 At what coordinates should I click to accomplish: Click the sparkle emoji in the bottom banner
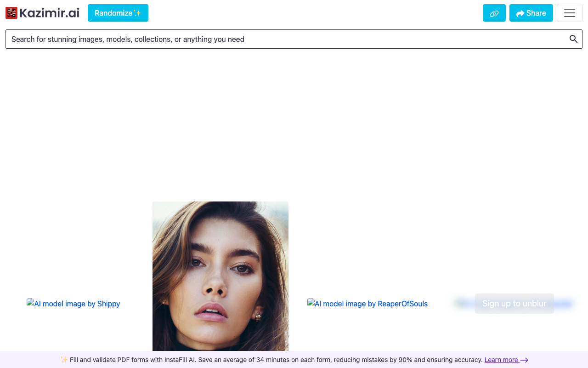tap(64, 360)
